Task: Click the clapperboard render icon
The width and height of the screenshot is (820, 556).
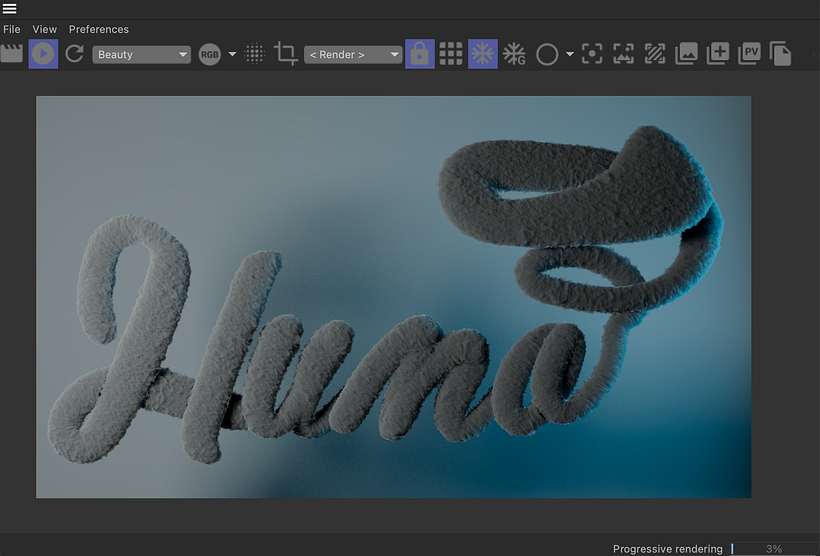Action: coord(12,54)
